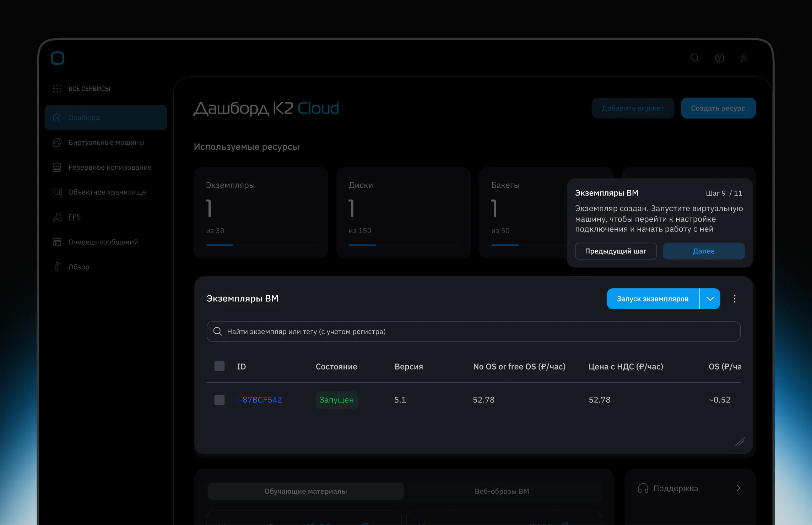Click the Виртуальные машины cloud icon
The image size is (812, 525).
pos(57,142)
